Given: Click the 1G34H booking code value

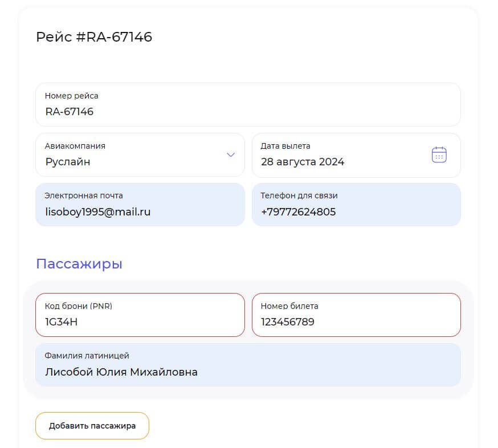Looking at the screenshot, I should pos(62,322).
